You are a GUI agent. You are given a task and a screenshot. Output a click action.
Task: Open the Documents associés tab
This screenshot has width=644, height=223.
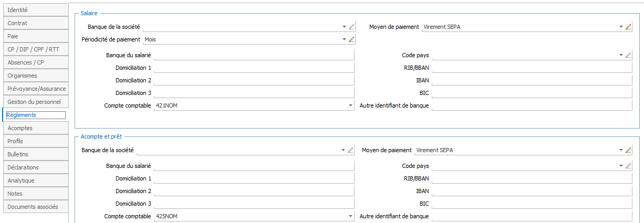pyautogui.click(x=35, y=207)
